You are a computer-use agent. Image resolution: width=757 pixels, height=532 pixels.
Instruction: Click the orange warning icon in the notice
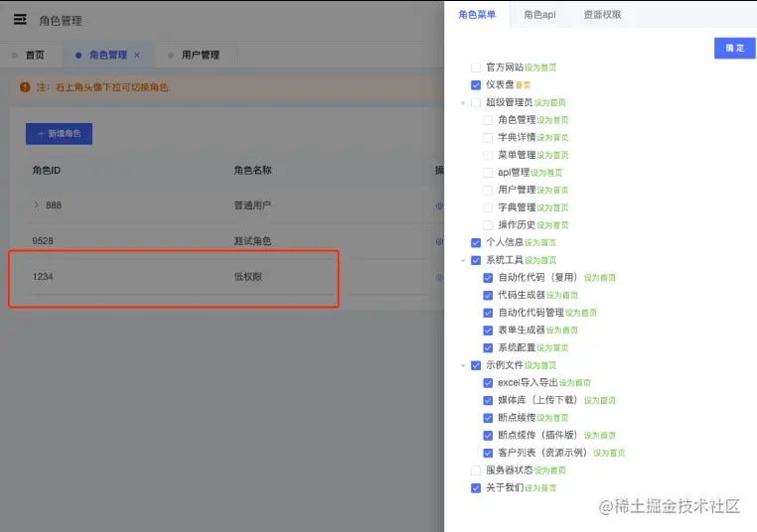coord(25,87)
